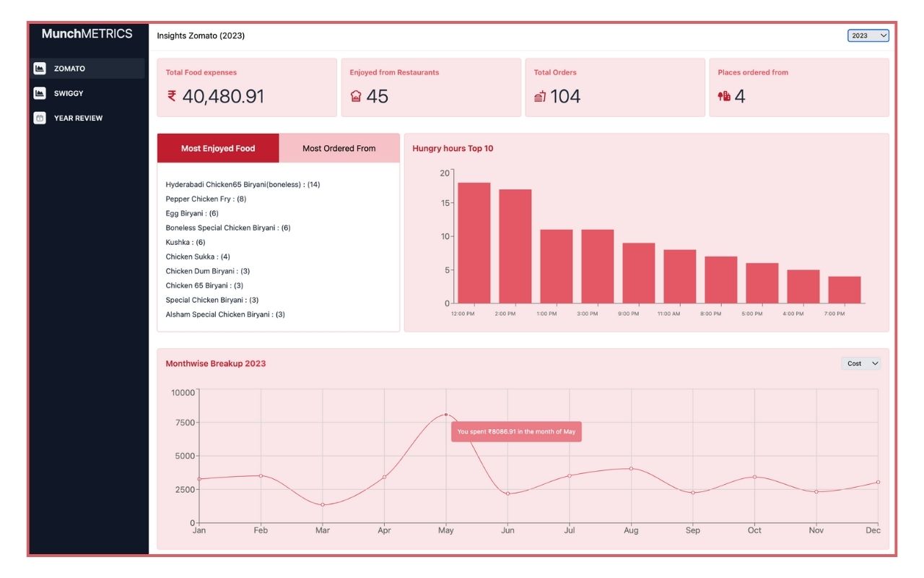
Task: Click the Nov data point on line chart
Action: [816, 492]
